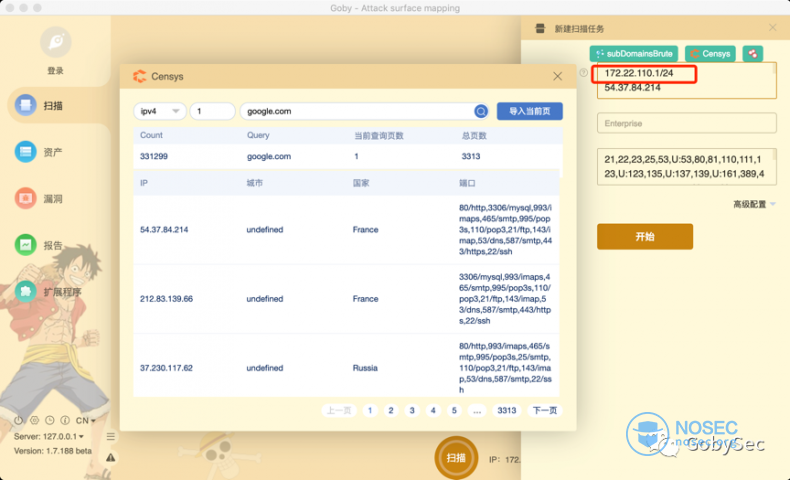Click the ellipsis button in pagination
This screenshot has height=480, width=790.
pos(477,410)
